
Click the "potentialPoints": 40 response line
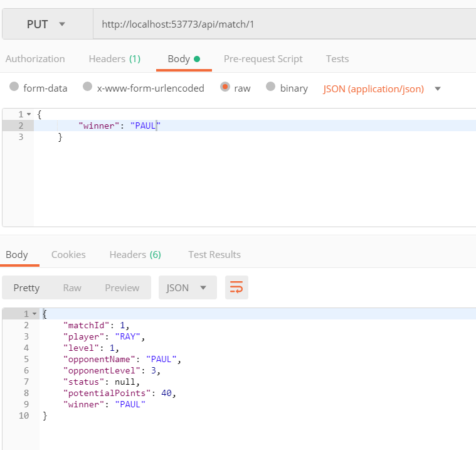tap(119, 393)
